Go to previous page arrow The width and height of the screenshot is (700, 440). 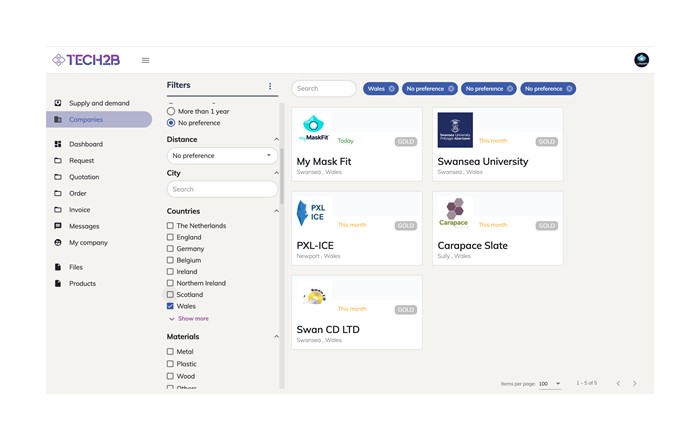point(618,383)
